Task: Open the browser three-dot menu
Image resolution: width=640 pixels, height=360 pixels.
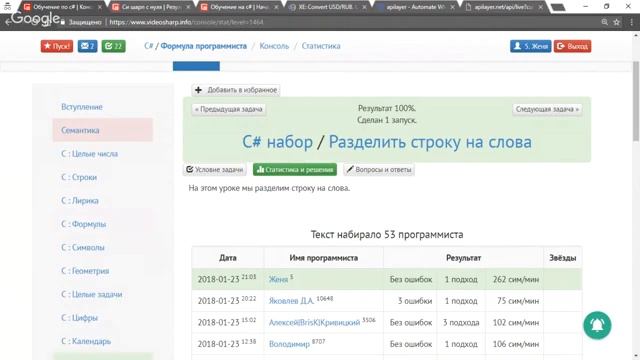Action: (x=631, y=22)
